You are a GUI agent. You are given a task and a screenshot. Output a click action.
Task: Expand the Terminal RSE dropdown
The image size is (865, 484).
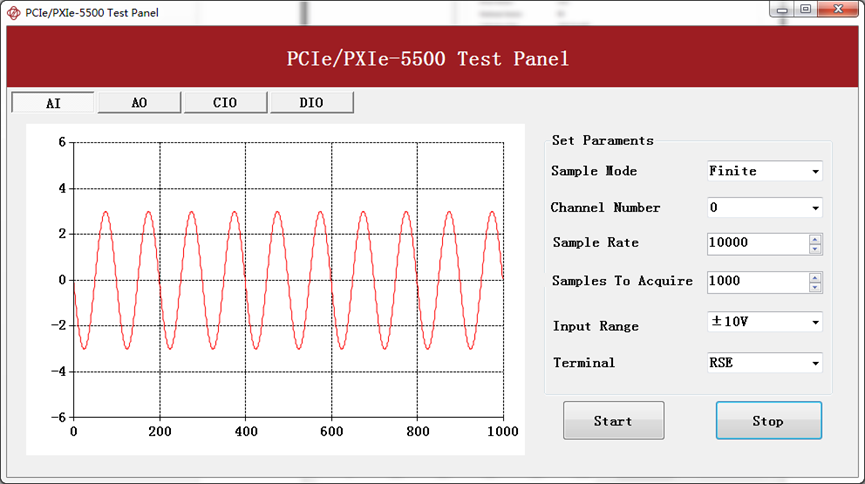(x=765, y=363)
